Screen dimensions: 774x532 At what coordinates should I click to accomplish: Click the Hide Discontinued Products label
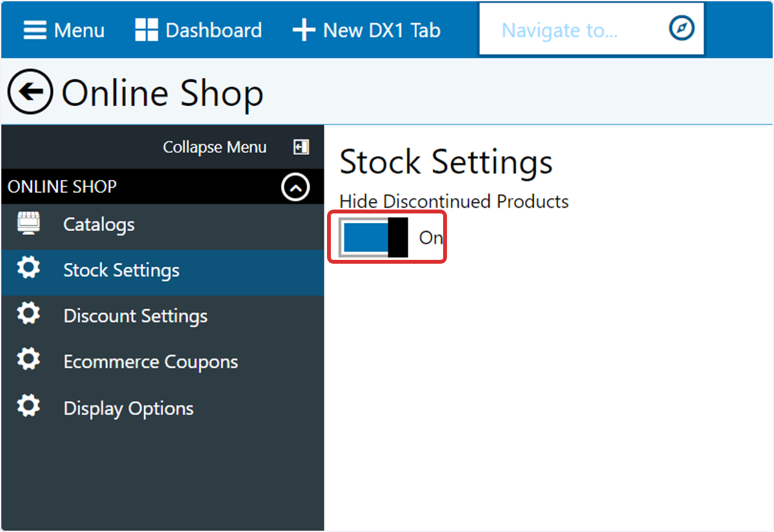click(x=454, y=202)
